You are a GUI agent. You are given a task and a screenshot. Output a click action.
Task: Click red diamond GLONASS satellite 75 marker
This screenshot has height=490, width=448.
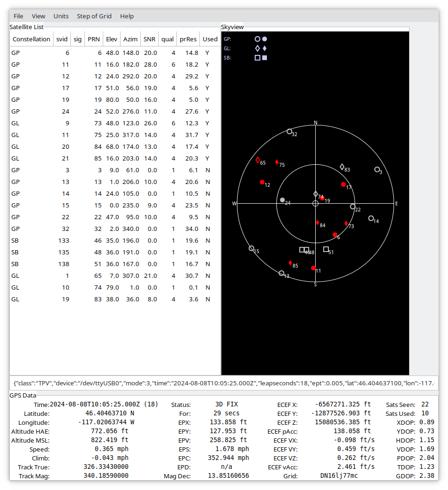click(277, 162)
